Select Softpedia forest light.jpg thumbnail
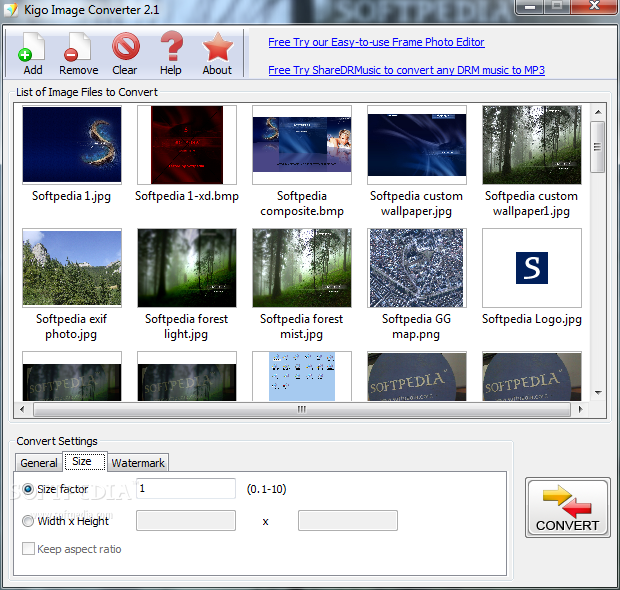The width and height of the screenshot is (620, 590). pyautogui.click(x=187, y=268)
